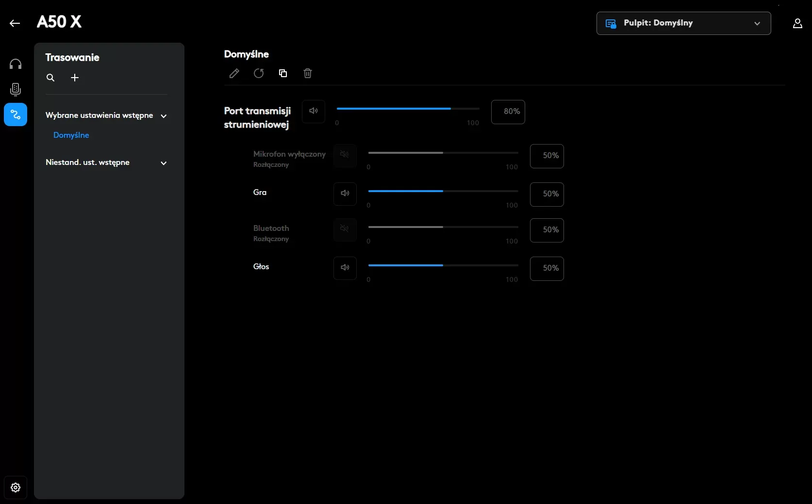Expand the Niestand. ust. wstępne section
This screenshot has height=504, width=812.
point(164,163)
